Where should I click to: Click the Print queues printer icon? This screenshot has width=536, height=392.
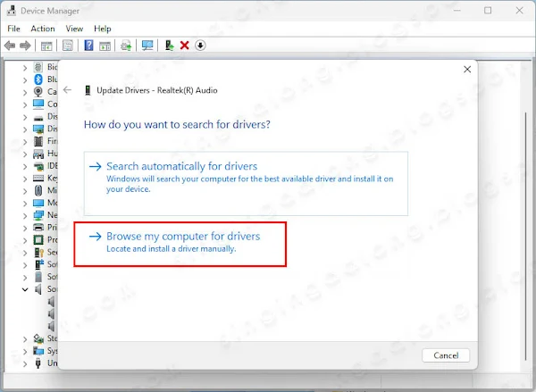point(38,228)
